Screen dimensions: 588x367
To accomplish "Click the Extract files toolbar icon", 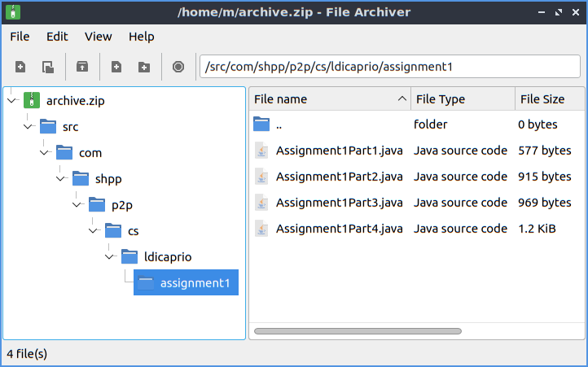I will coord(82,67).
